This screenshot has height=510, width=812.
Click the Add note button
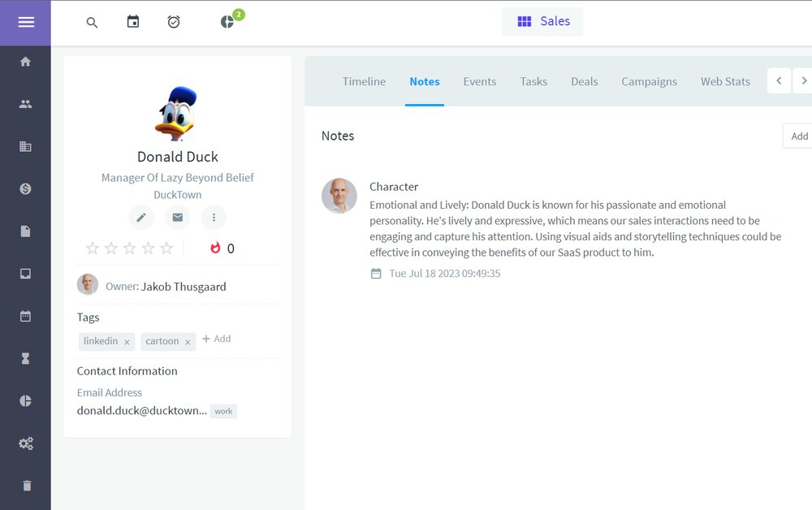pyautogui.click(x=797, y=136)
